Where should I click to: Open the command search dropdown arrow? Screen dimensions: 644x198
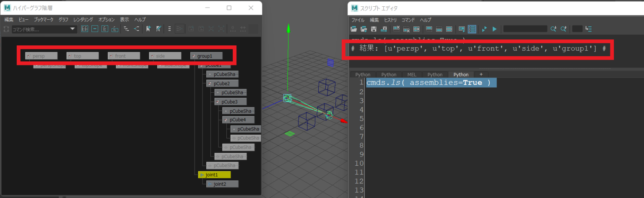[x=73, y=29]
